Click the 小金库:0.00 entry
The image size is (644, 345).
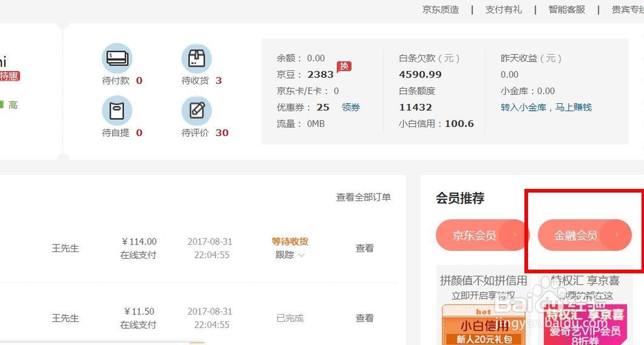[x=528, y=91]
